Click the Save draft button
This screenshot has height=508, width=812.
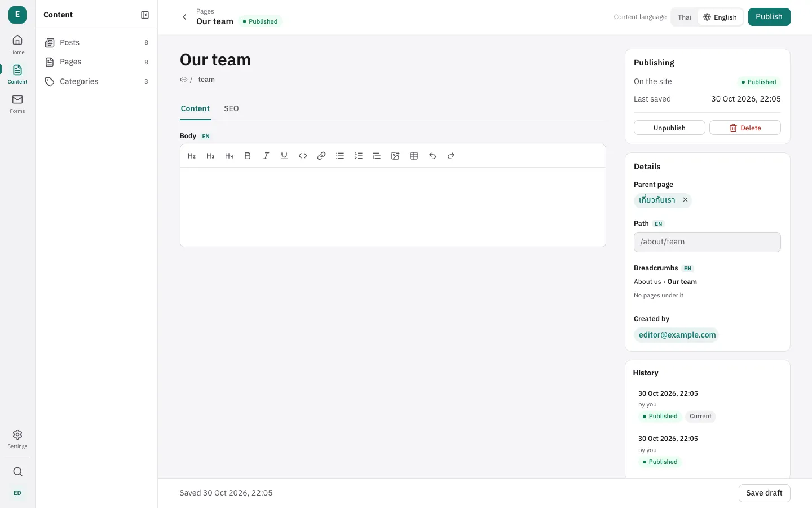click(x=764, y=493)
